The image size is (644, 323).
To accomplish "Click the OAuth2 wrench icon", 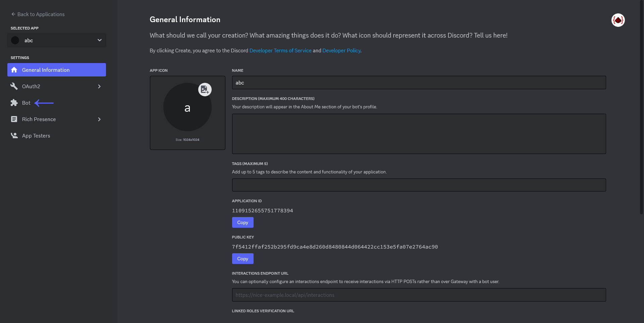I will (x=14, y=86).
